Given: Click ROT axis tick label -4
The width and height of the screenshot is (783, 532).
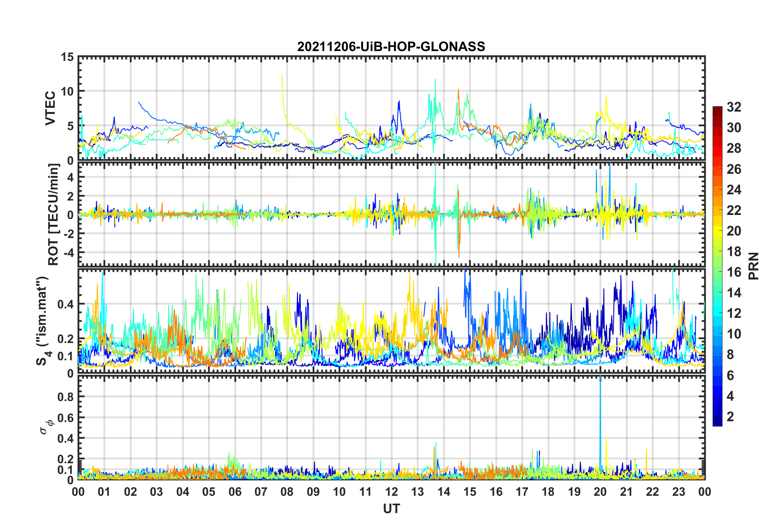Looking at the screenshot, I should (x=68, y=252).
